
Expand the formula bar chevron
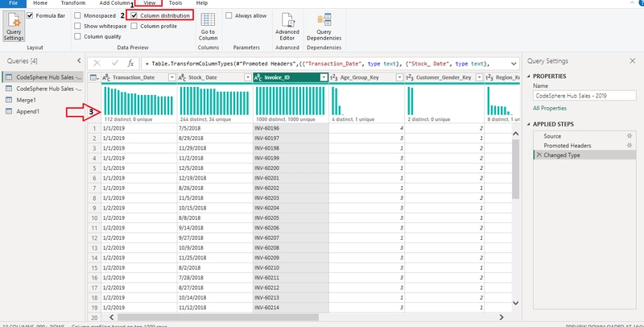pos(514,64)
